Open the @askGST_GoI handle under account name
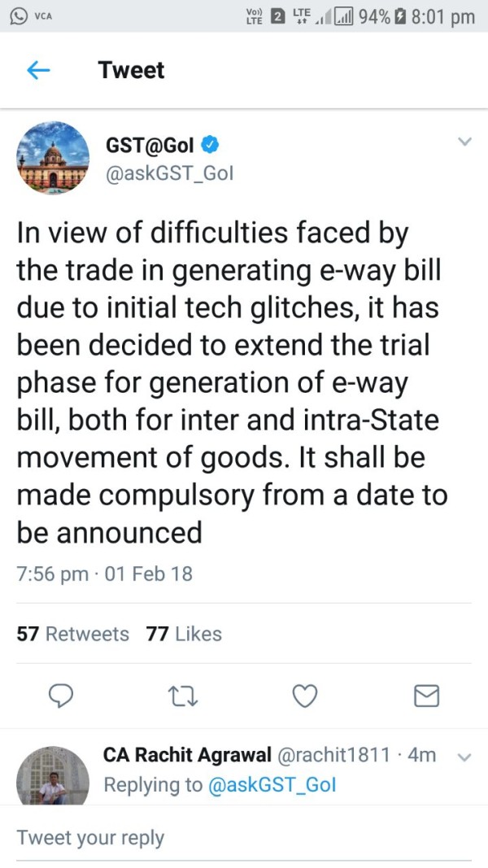Image resolution: width=488 pixels, height=868 pixels. (170, 173)
